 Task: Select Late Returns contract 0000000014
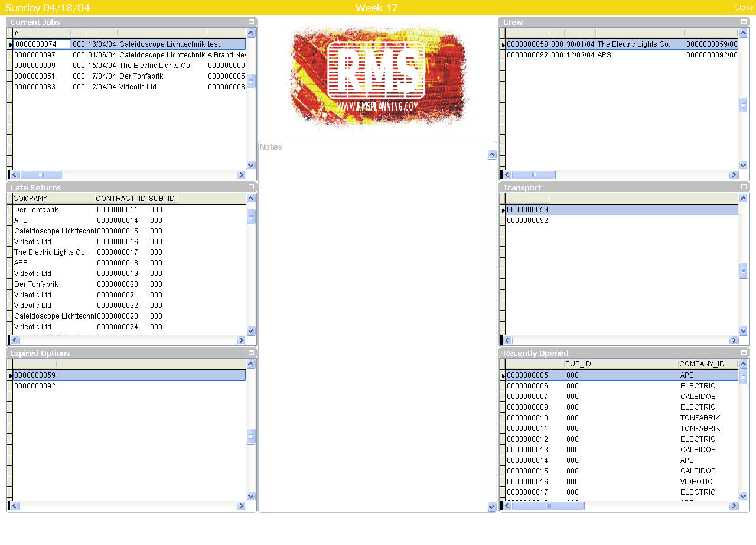(x=129, y=220)
